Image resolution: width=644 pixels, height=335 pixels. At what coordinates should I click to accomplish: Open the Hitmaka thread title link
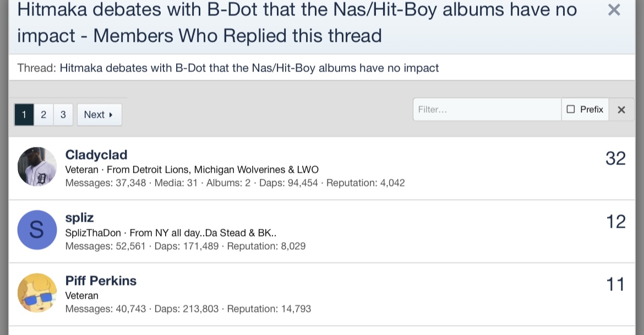tap(249, 68)
